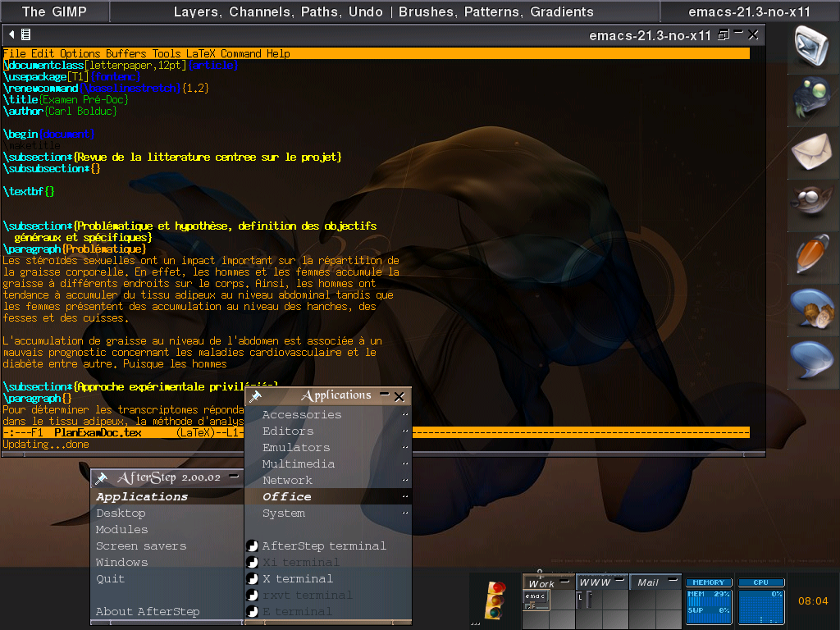
Task: Choose Quit in the AfterStep menu
Action: [x=167, y=579]
